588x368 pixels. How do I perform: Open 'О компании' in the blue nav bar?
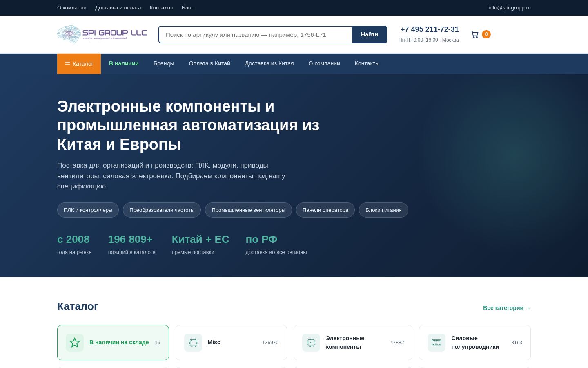[x=324, y=63]
